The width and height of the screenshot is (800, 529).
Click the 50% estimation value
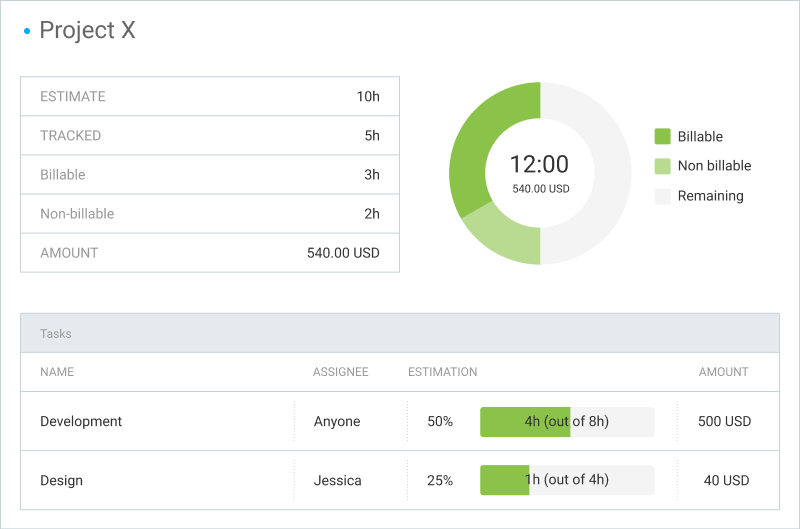tap(440, 421)
